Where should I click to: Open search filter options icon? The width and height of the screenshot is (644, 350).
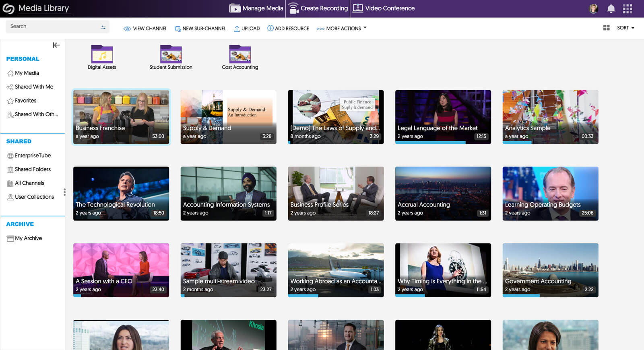tap(103, 27)
